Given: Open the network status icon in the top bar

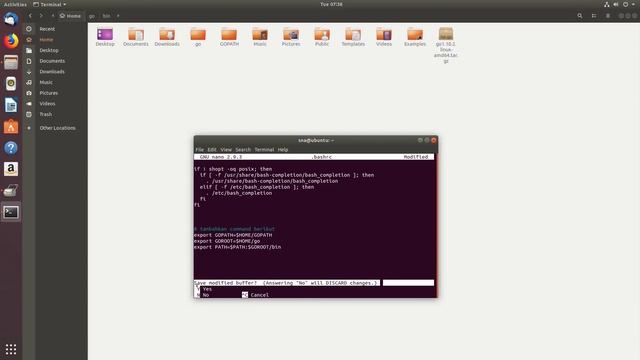Looking at the screenshot, I should pyautogui.click(x=607, y=4).
